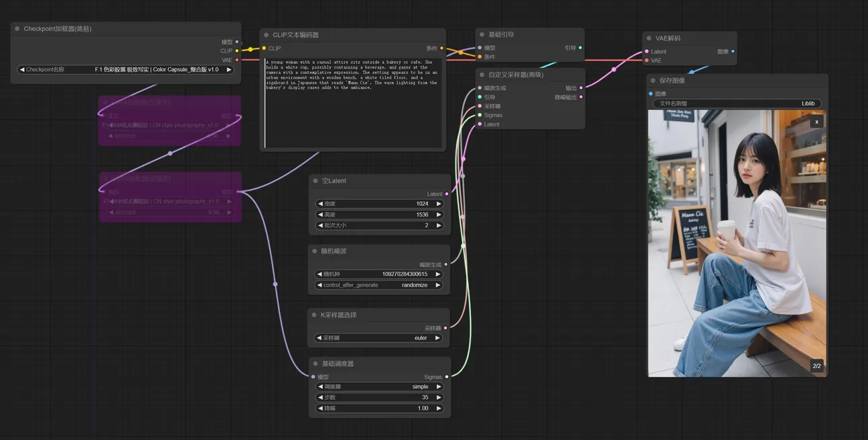Click the VAE output socket on Checkpoint加载器
This screenshot has height=440, width=868.
[237, 60]
